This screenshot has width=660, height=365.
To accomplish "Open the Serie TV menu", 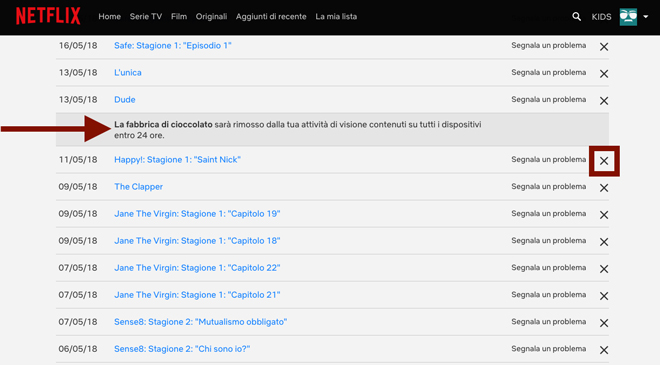I will click(x=146, y=16).
